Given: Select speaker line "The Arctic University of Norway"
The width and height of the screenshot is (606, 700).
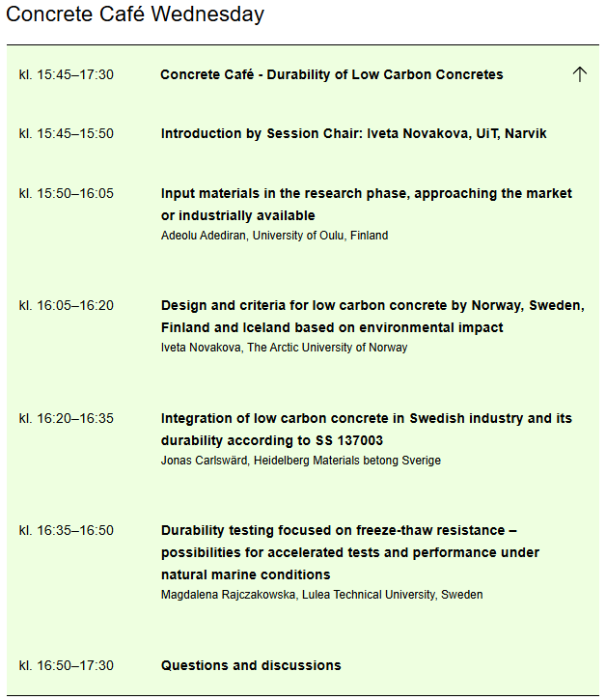Looking at the screenshot, I should (284, 348).
